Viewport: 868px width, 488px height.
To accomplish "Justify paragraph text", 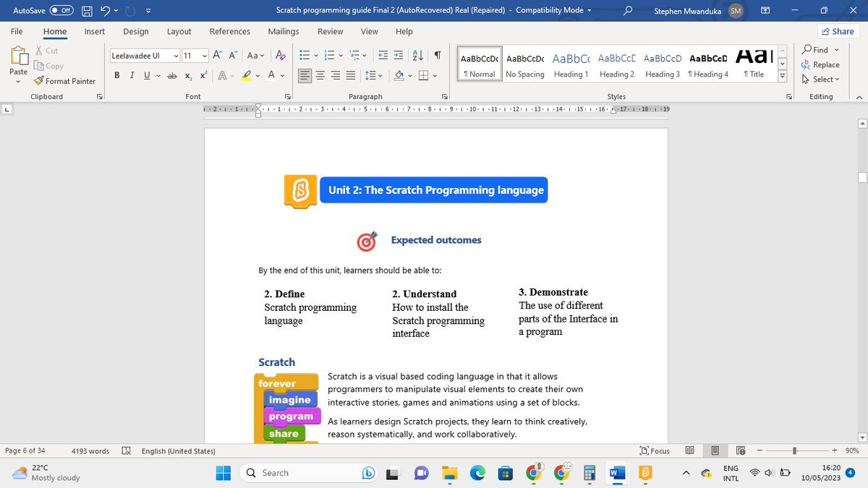I will [351, 76].
